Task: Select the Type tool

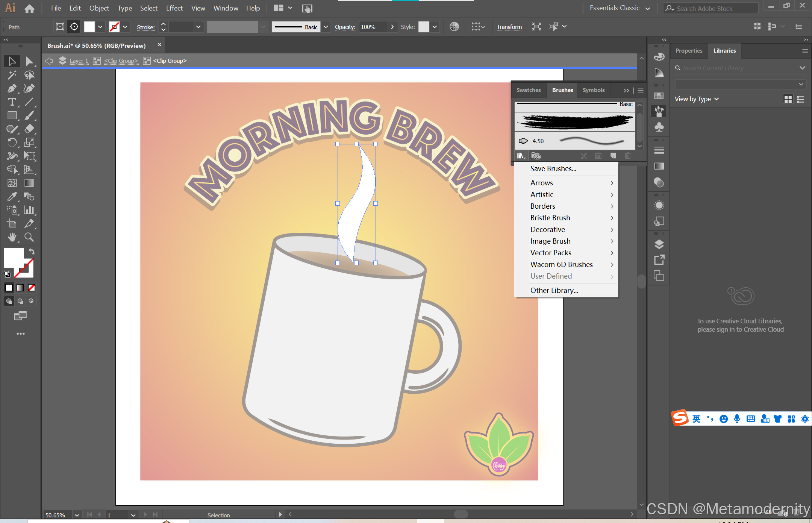Action: pyautogui.click(x=12, y=102)
